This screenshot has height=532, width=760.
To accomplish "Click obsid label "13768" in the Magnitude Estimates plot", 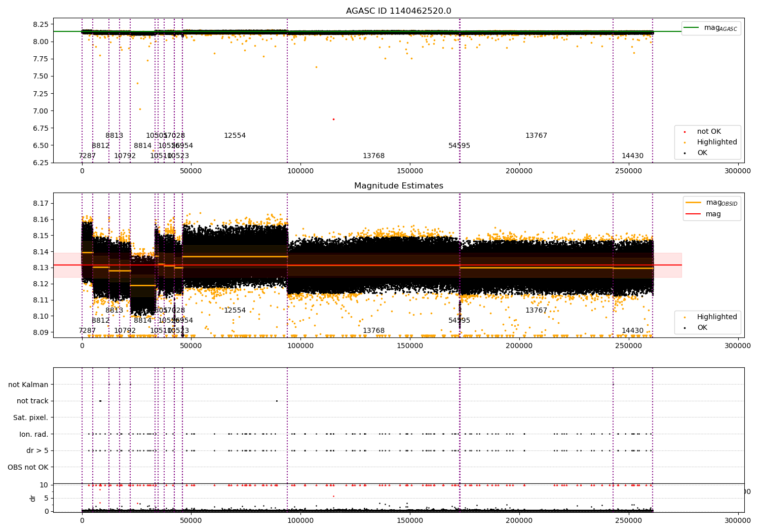I will tap(373, 331).
